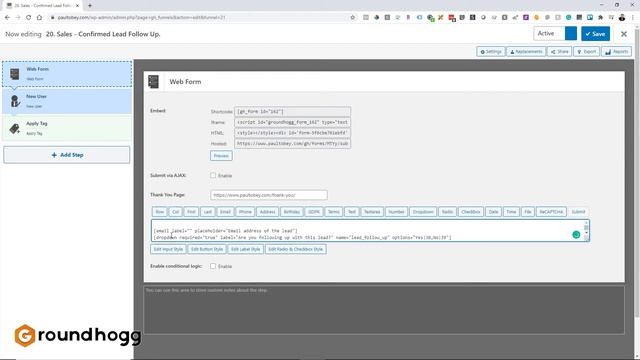Viewport: 640px width, 360px height.
Task: Insert a Dropdown field
Action: point(422,212)
